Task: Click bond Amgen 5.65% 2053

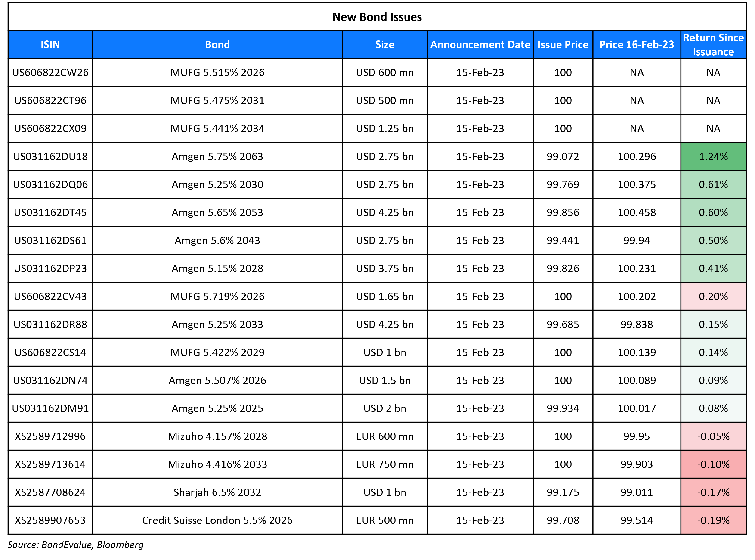Action: pos(217,212)
